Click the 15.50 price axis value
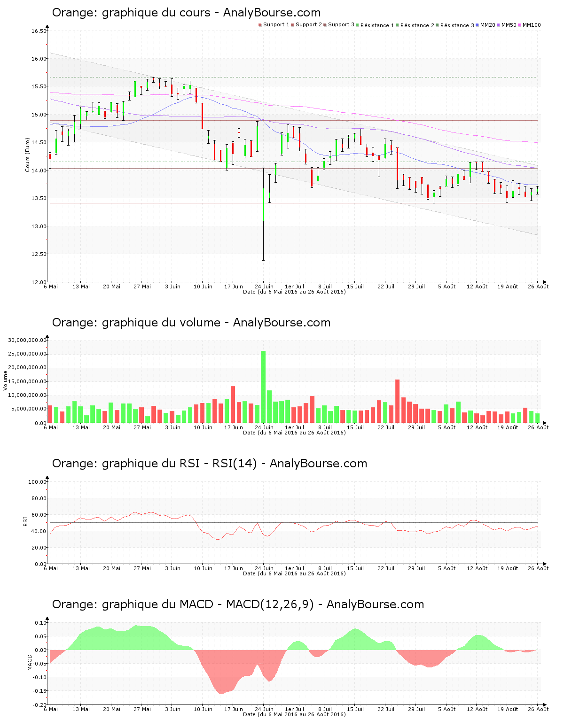This screenshot has width=564, height=728. (39, 87)
